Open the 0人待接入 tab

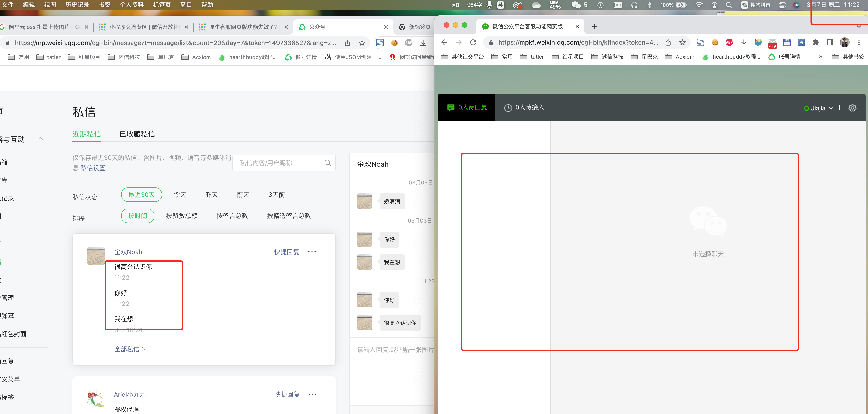(524, 107)
